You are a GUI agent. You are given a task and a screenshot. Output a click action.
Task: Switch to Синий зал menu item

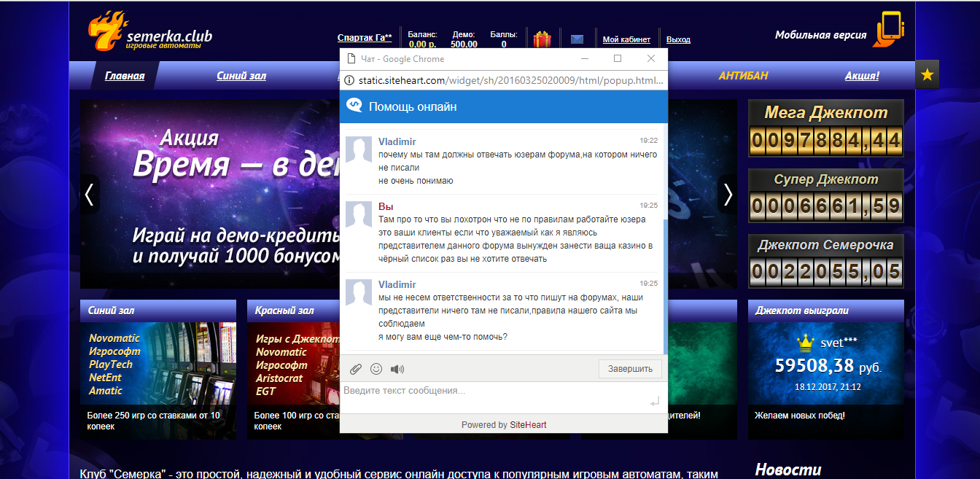241,76
